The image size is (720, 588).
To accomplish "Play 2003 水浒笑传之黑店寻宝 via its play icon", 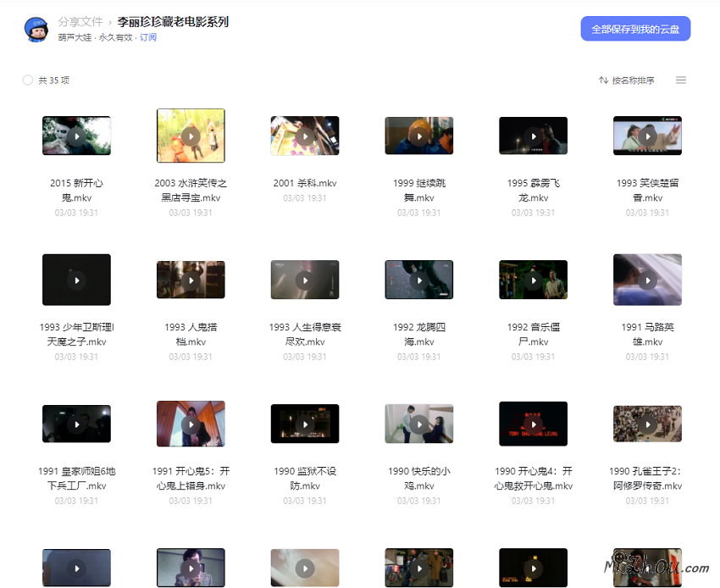I will [x=191, y=136].
